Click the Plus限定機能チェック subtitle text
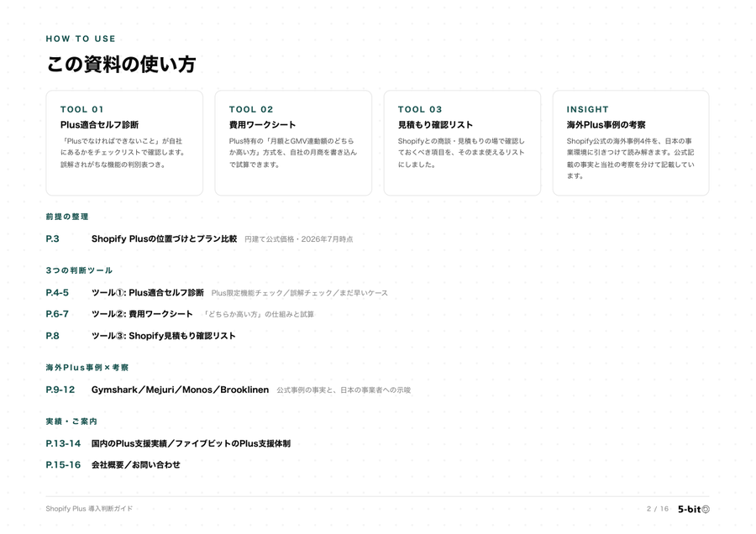Screen dimensions: 756x534 point(247,293)
